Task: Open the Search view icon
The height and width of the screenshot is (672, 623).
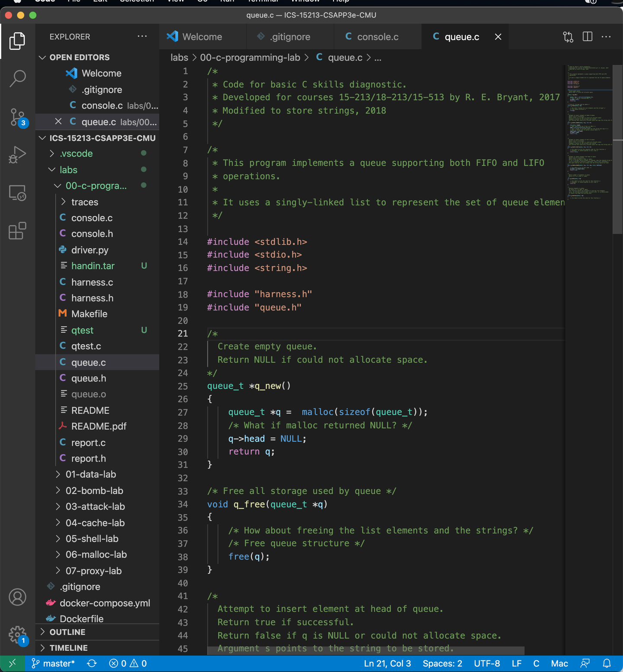Action: (x=17, y=79)
